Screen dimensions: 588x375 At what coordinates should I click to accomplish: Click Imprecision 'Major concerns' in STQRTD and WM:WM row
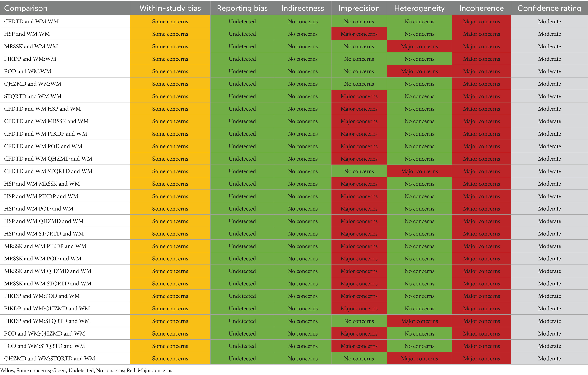(359, 96)
